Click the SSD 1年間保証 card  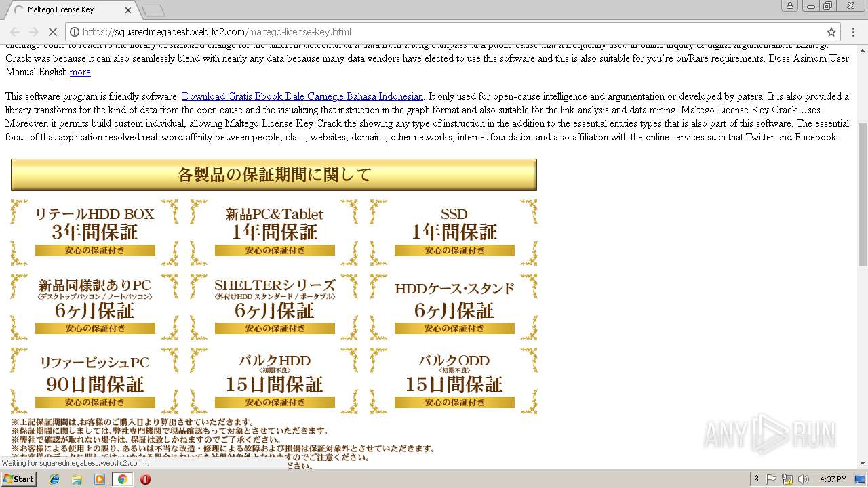coord(454,232)
